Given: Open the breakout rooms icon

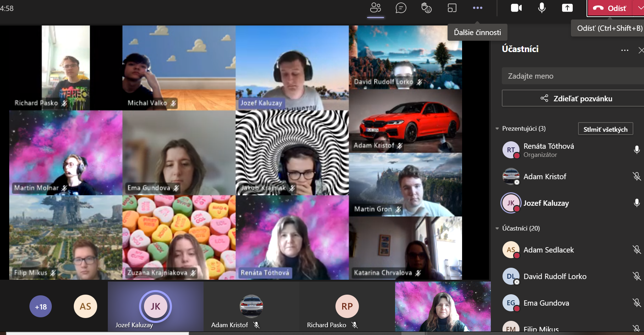Looking at the screenshot, I should (452, 8).
